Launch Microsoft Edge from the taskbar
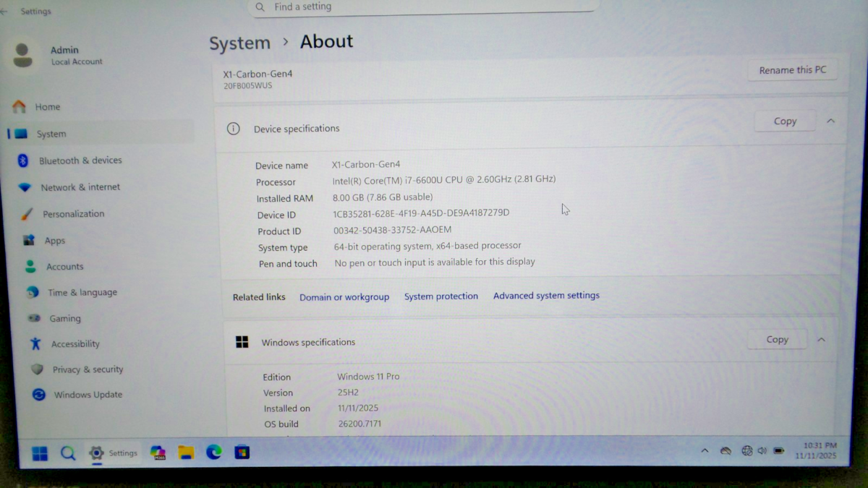 pos(214,453)
